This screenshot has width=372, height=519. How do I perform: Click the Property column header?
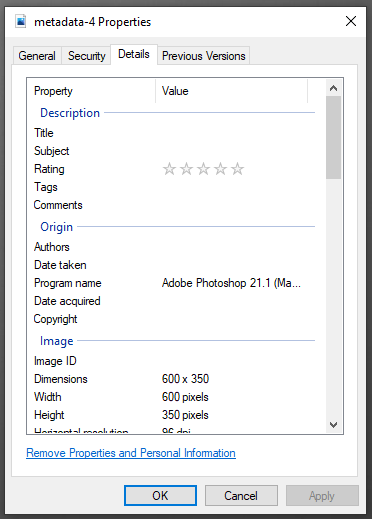91,91
